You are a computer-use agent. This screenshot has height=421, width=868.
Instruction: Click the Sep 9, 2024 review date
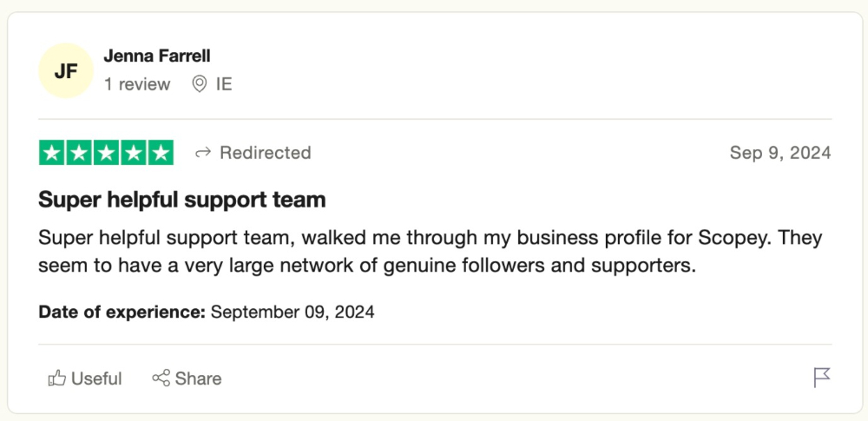[779, 153]
